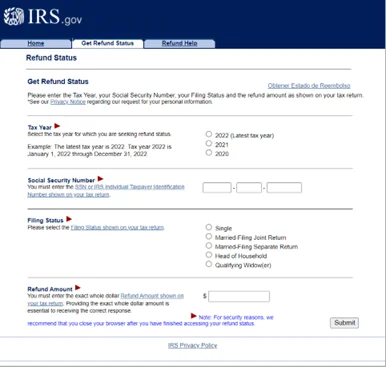Click the red flag beside Tax Year
This screenshot has height=367, width=386.
click(57, 126)
